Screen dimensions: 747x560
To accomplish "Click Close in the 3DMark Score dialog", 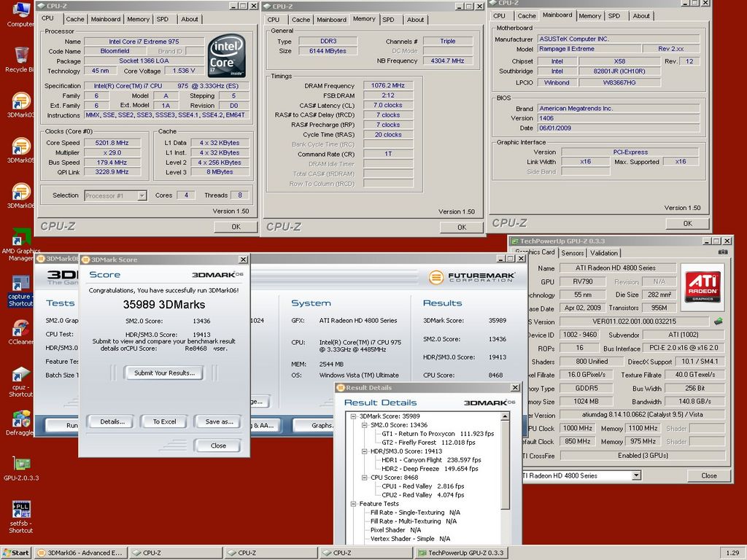I will tap(218, 446).
